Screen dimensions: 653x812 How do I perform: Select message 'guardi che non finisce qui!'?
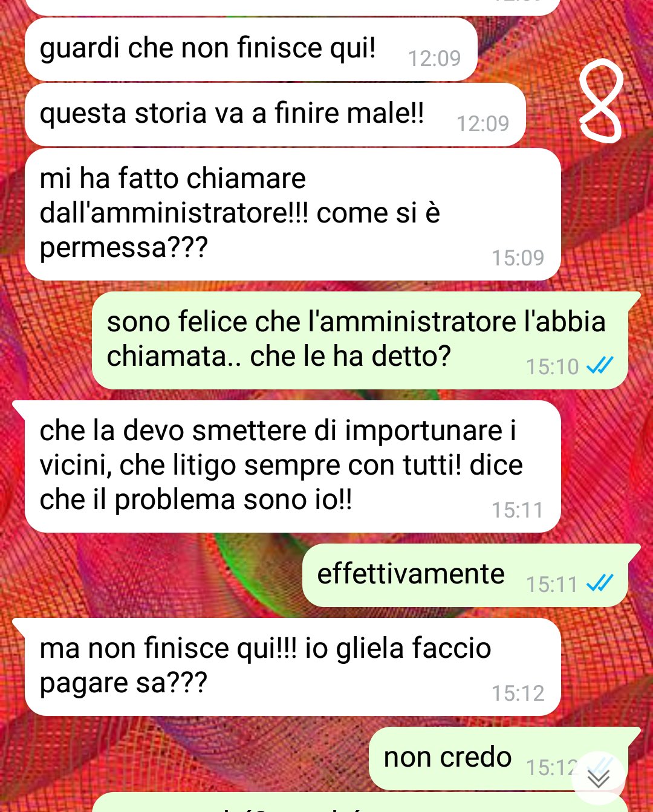251,50
